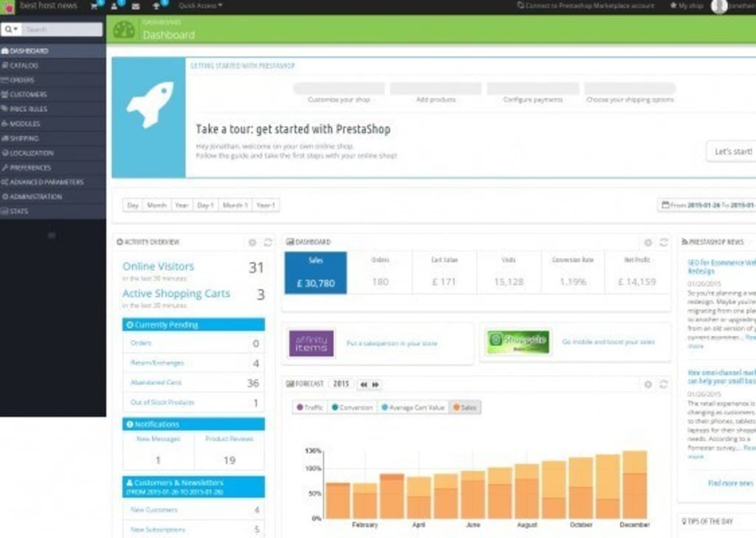Screen dimensions: 756x538
Task: Select the Year date range button
Action: point(182,205)
